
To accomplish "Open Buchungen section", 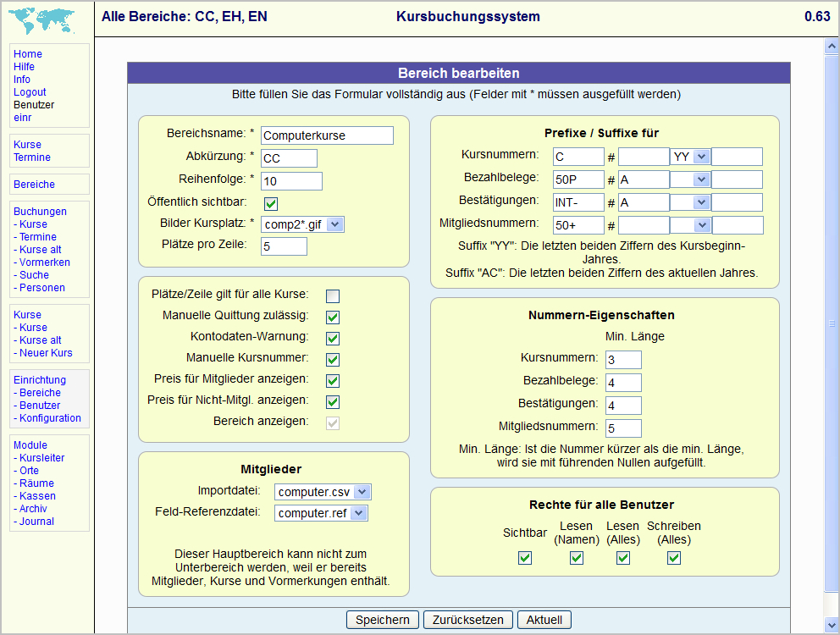I will 40,212.
